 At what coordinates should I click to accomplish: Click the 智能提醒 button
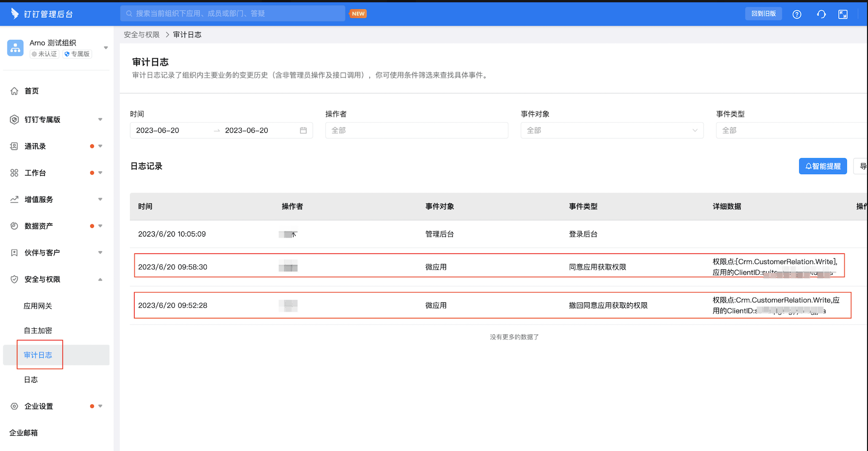823,166
